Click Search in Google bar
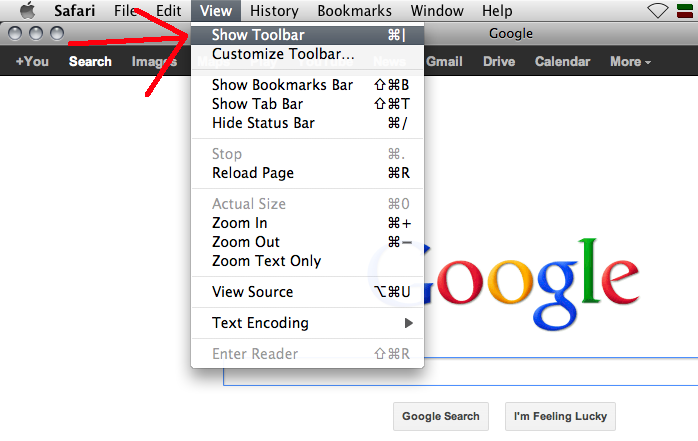The width and height of the screenshot is (698, 441). pyautogui.click(x=90, y=61)
